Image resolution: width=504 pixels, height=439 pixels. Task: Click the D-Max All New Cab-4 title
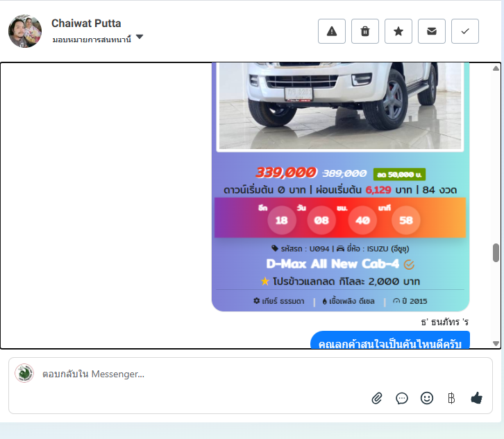333,264
